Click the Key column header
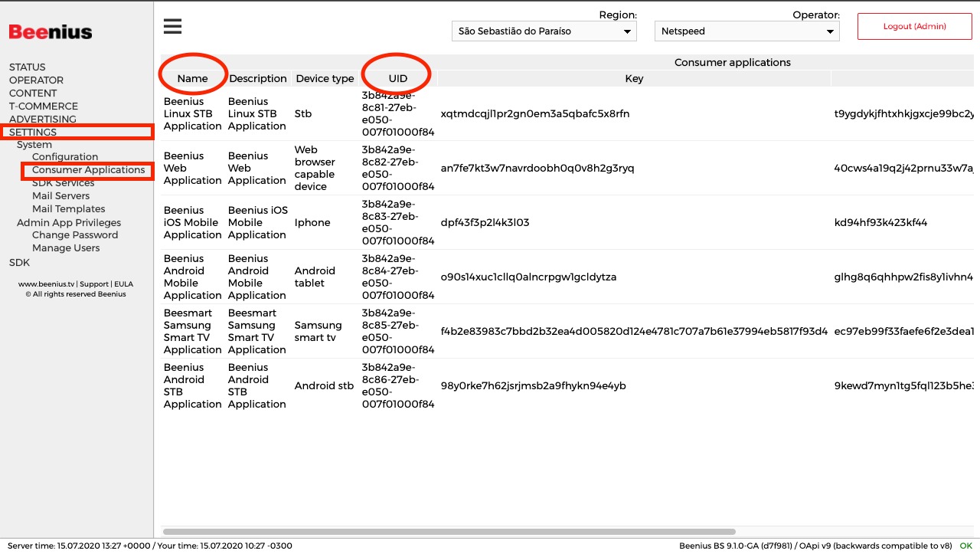980x554 pixels. pyautogui.click(x=634, y=79)
